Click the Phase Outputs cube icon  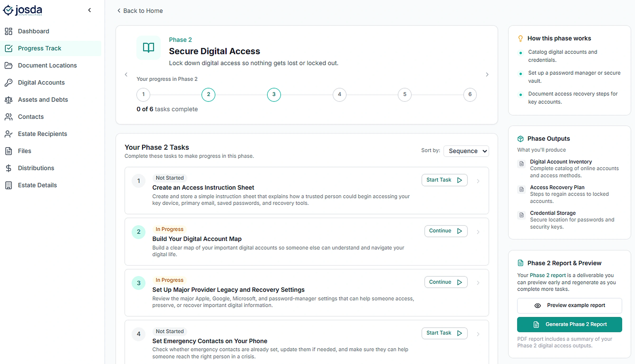pyautogui.click(x=520, y=139)
